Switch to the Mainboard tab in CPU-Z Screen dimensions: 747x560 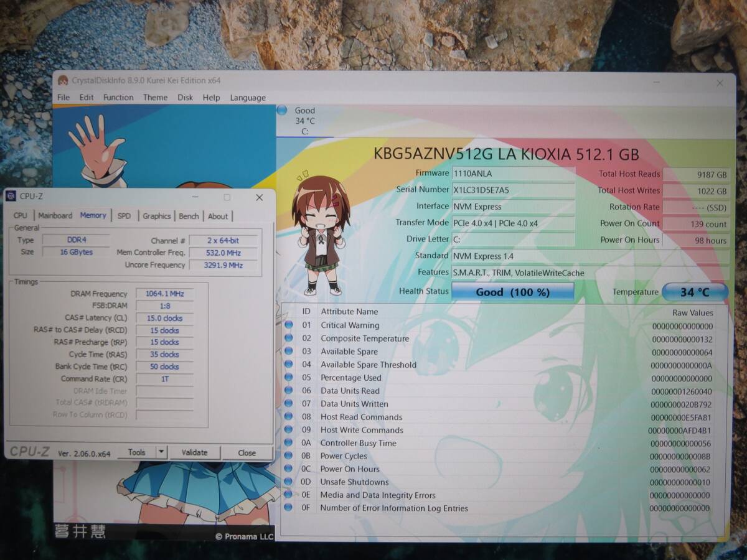(55, 216)
